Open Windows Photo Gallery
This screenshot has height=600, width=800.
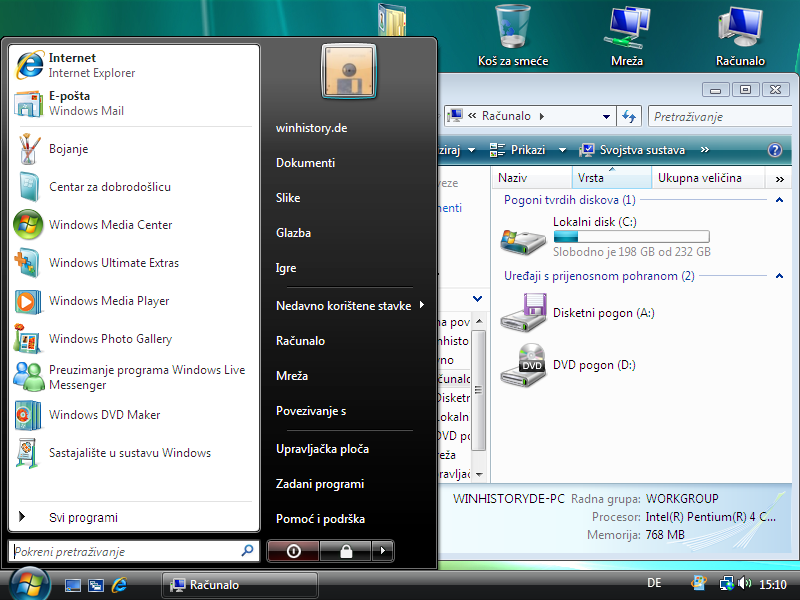click(134, 339)
